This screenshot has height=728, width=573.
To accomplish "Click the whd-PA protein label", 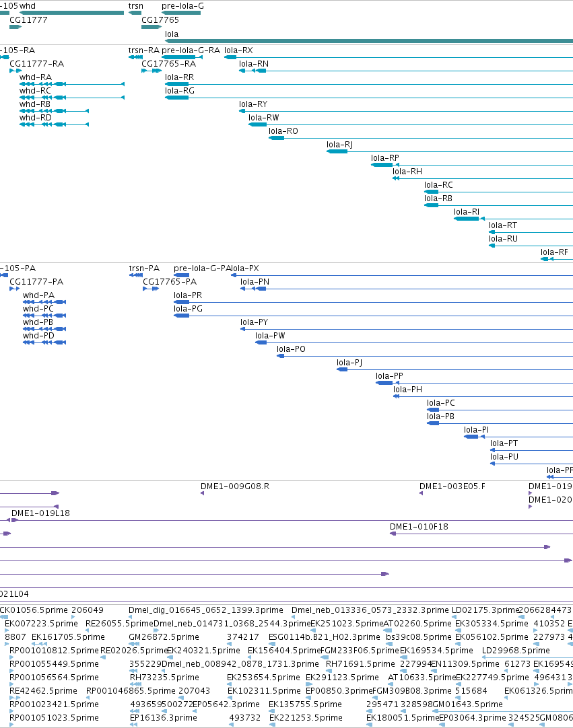I will [38, 295].
